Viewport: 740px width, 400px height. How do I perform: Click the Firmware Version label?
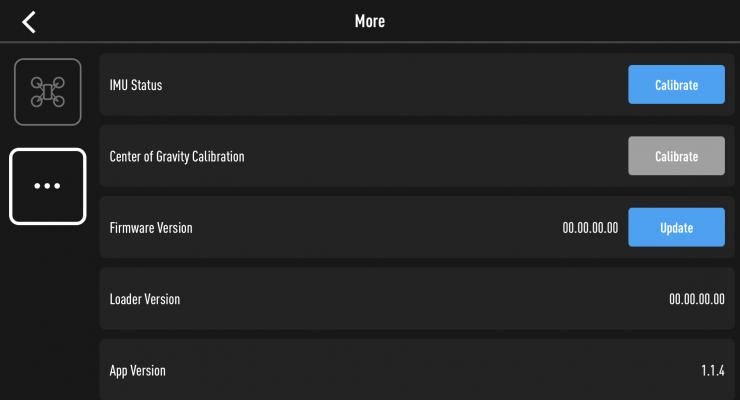point(151,228)
